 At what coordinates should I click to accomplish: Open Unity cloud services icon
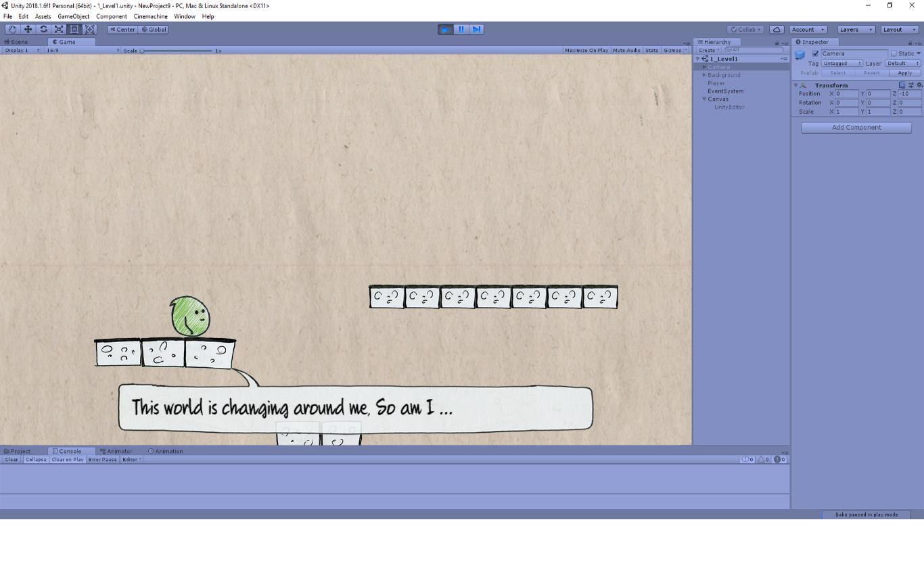[x=777, y=29]
